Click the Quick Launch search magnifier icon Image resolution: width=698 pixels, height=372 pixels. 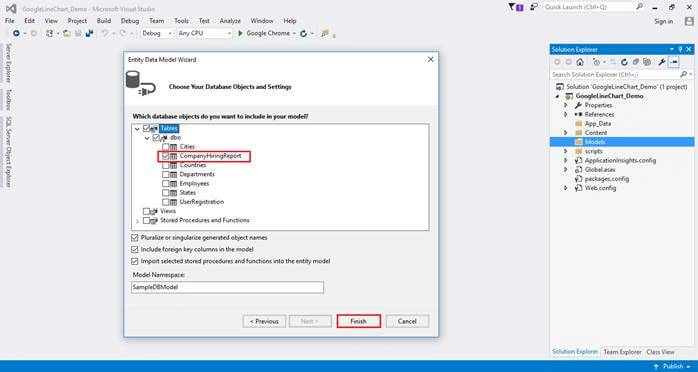click(x=639, y=7)
